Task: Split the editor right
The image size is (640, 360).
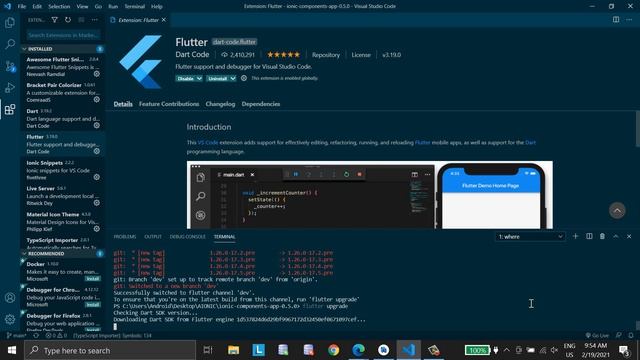Action: tap(616, 20)
